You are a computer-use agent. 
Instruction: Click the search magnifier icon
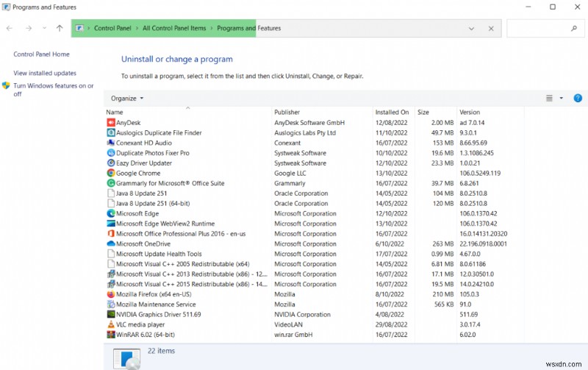click(x=574, y=28)
